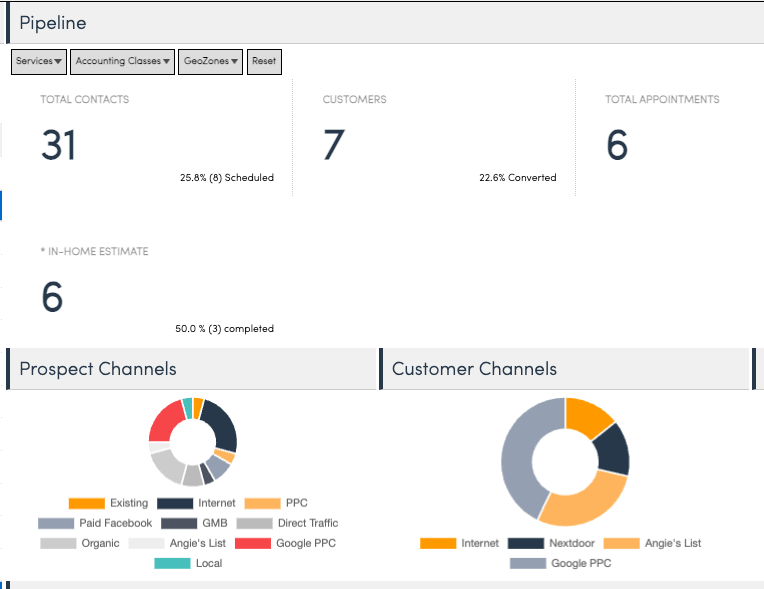Image resolution: width=764 pixels, height=589 pixels.
Task: Click the Total Appointments value 6
Action: [x=617, y=145]
